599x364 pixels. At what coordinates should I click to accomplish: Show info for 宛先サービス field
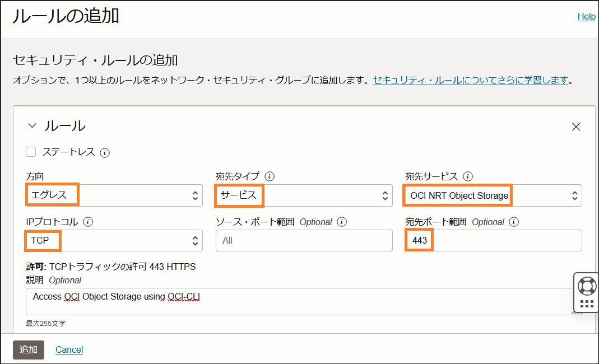pos(468,176)
